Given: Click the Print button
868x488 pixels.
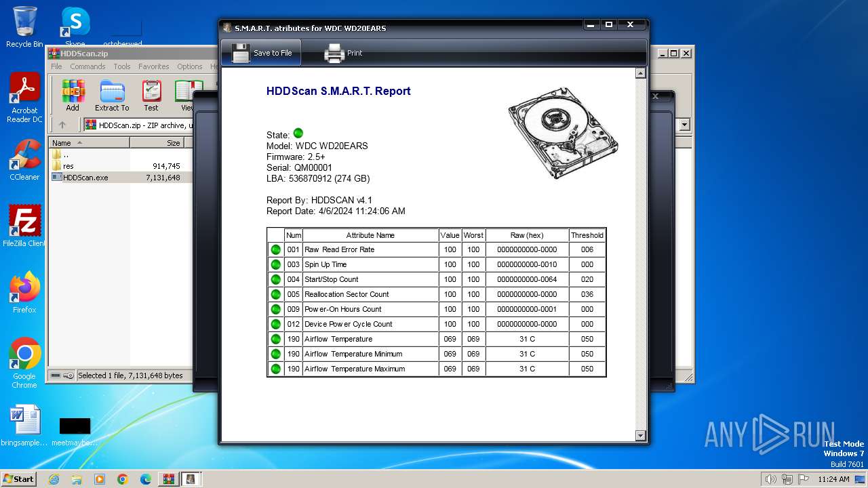Looking at the screenshot, I should coord(343,53).
